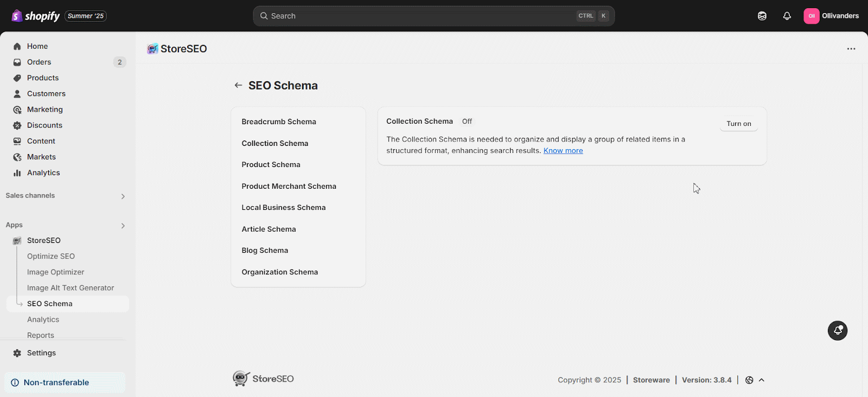Click the Markets globe icon
Image resolution: width=868 pixels, height=397 pixels.
[x=17, y=157]
